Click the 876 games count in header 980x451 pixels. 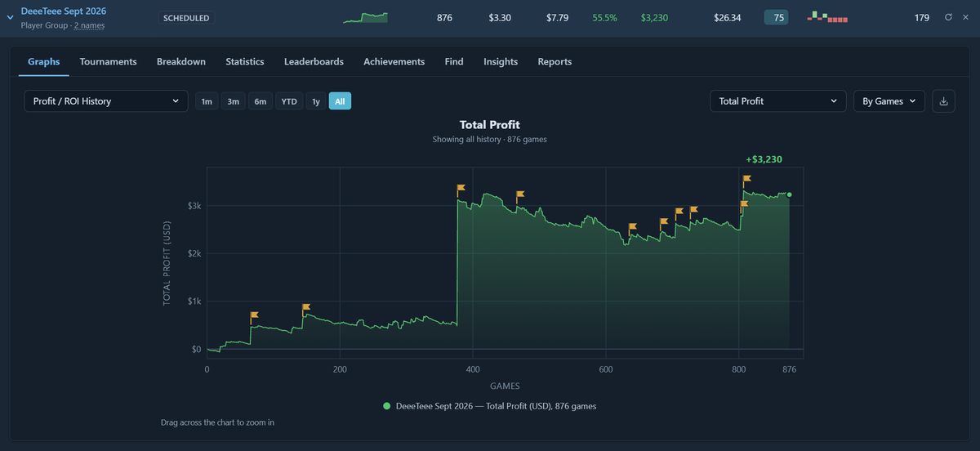pyautogui.click(x=444, y=17)
